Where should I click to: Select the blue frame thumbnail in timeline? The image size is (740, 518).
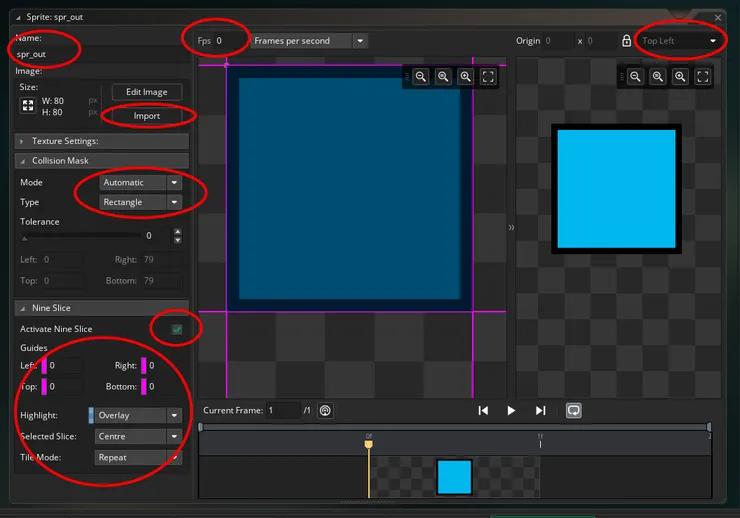click(x=454, y=477)
